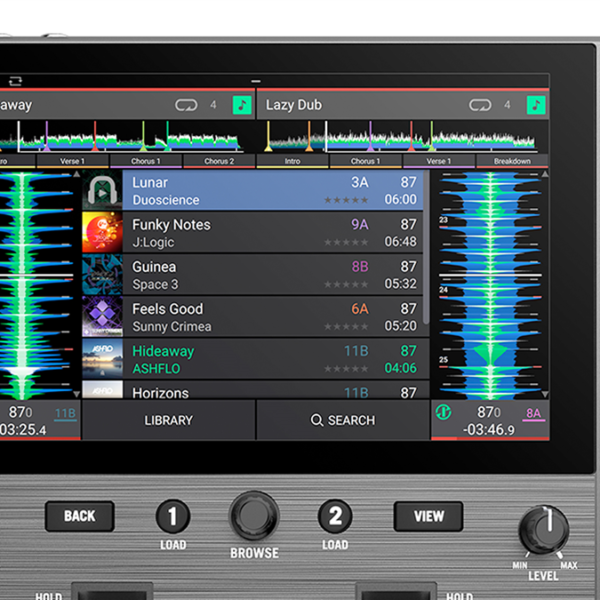Rate Lunar track using its stars
Screen dimensions: 600x600
(x=346, y=200)
